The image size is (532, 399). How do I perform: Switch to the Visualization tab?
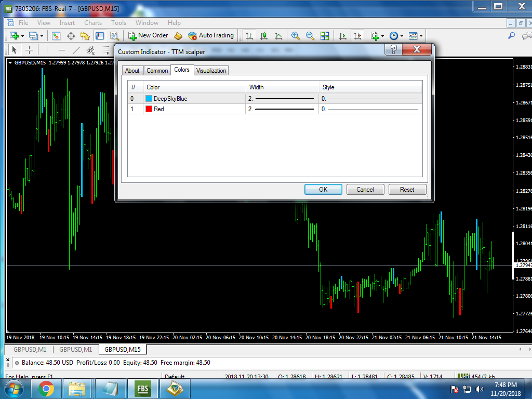(x=211, y=71)
